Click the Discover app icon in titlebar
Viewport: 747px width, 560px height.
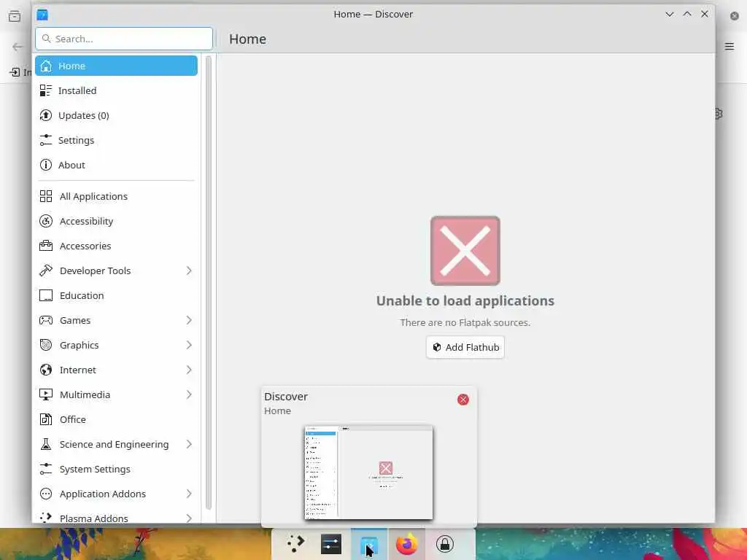(x=42, y=15)
